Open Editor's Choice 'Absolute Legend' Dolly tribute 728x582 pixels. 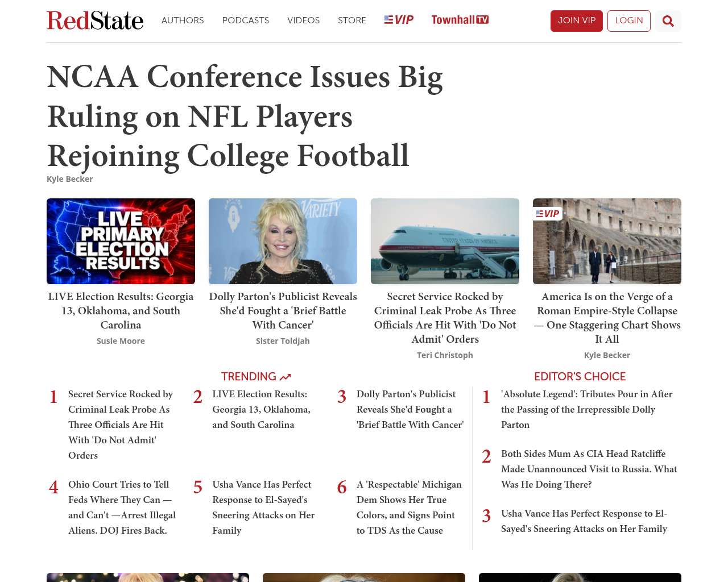(587, 409)
